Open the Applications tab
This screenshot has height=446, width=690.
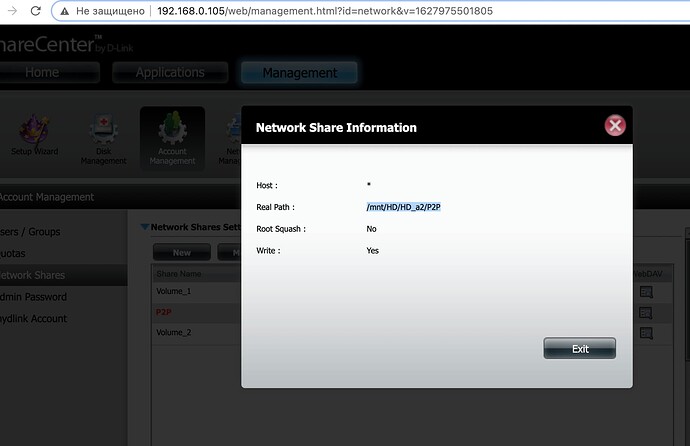[170, 72]
